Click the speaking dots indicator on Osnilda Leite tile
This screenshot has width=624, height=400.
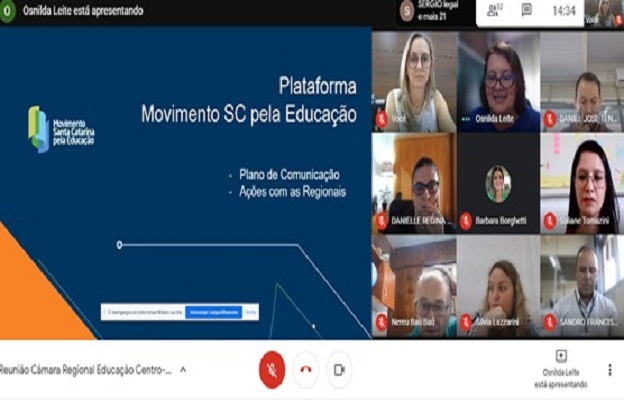click(466, 119)
